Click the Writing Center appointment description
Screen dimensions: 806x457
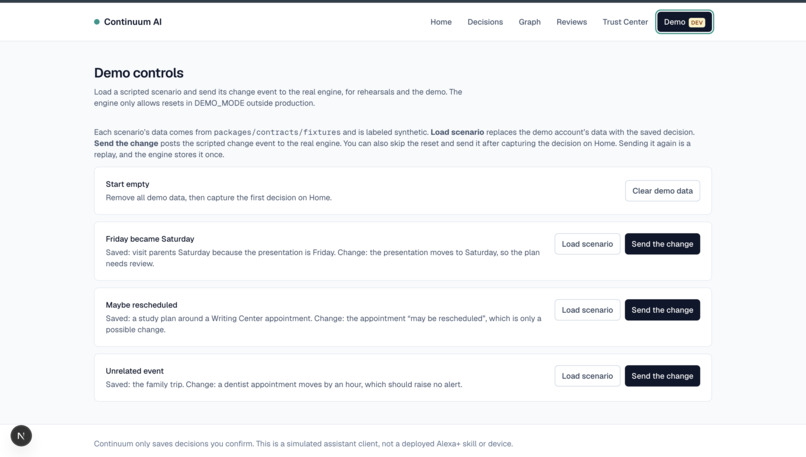click(323, 324)
